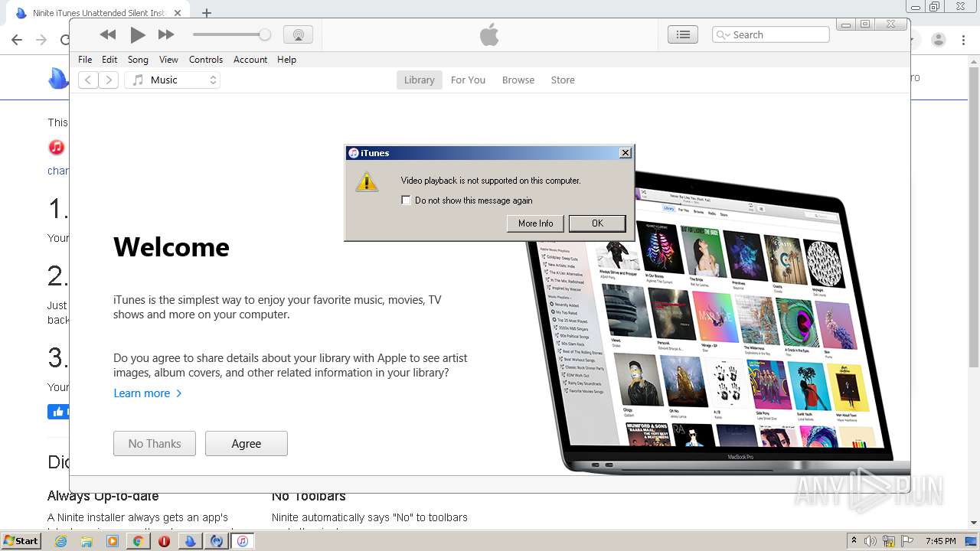Image resolution: width=980 pixels, height=551 pixels.
Task: Show hidden system tray icons arrow
Action: coord(854,541)
